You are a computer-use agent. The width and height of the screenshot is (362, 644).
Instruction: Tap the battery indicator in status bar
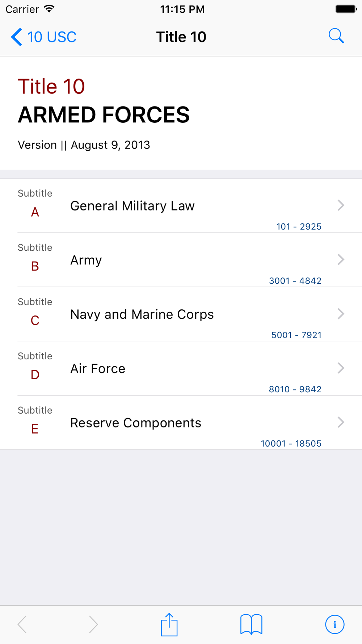tap(346, 9)
